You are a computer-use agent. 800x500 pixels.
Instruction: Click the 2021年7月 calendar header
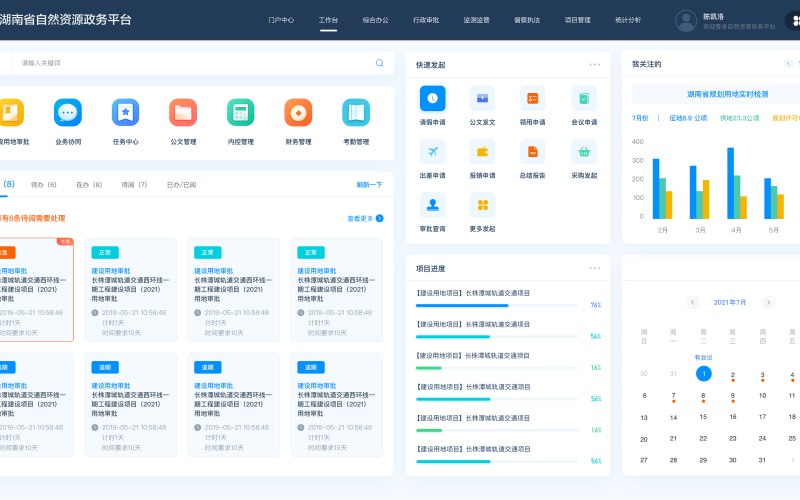730,303
